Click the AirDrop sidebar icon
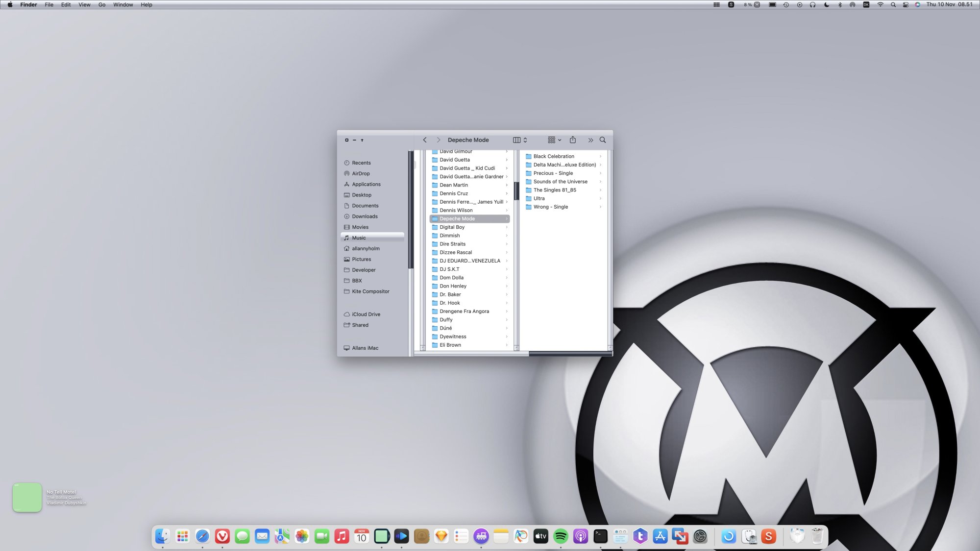Viewport: 980px width, 551px height. tap(347, 173)
